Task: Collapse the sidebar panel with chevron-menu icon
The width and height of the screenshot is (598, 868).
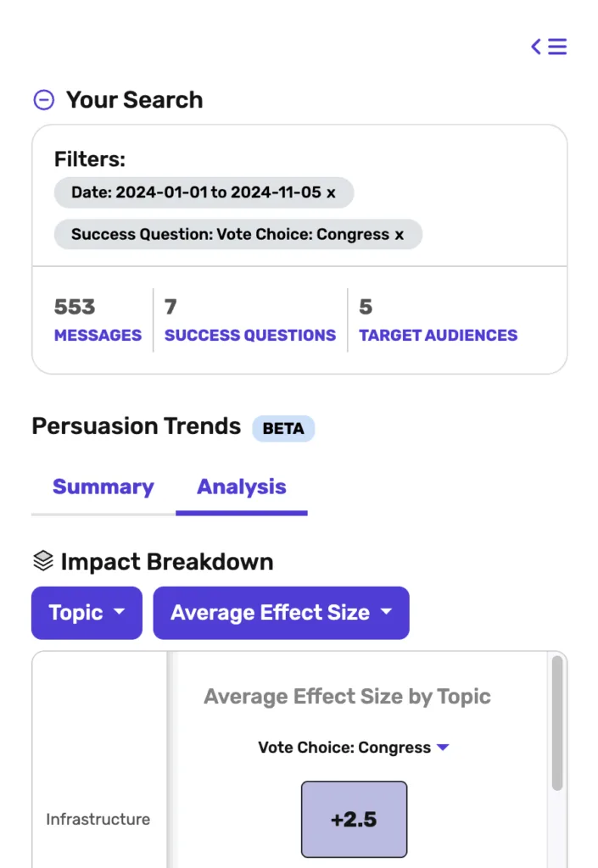Action: [x=549, y=47]
